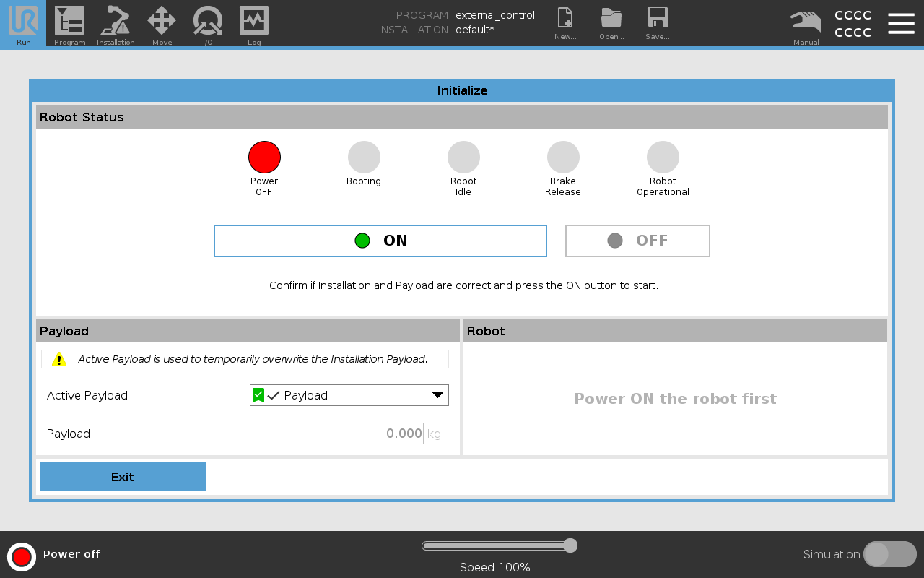This screenshot has height=578, width=924.
Task: Click the Save floppy disk icon
Action: 657,23
